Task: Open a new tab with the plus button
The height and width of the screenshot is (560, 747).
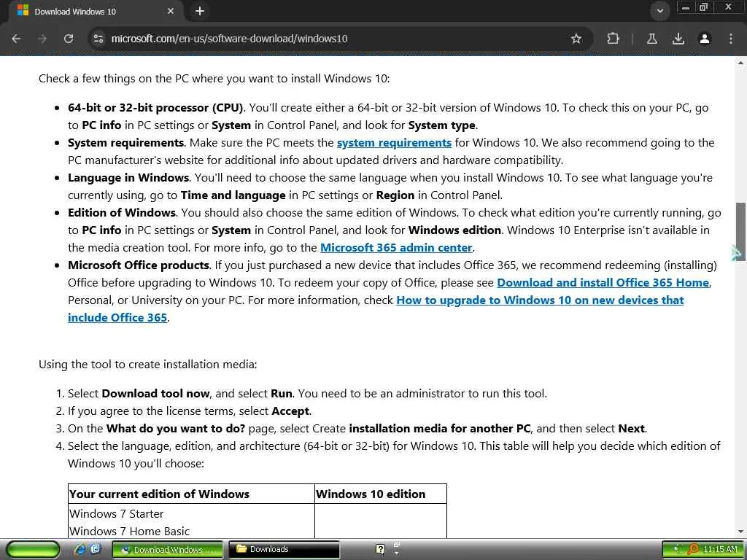Action: tap(200, 11)
